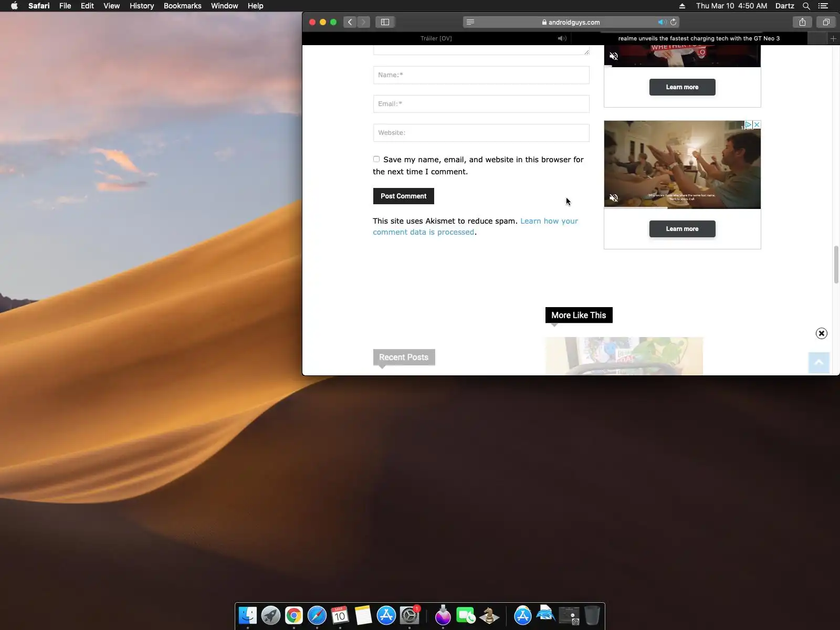Click the More Like This heading
Screen dimensions: 840x630
[579, 315]
